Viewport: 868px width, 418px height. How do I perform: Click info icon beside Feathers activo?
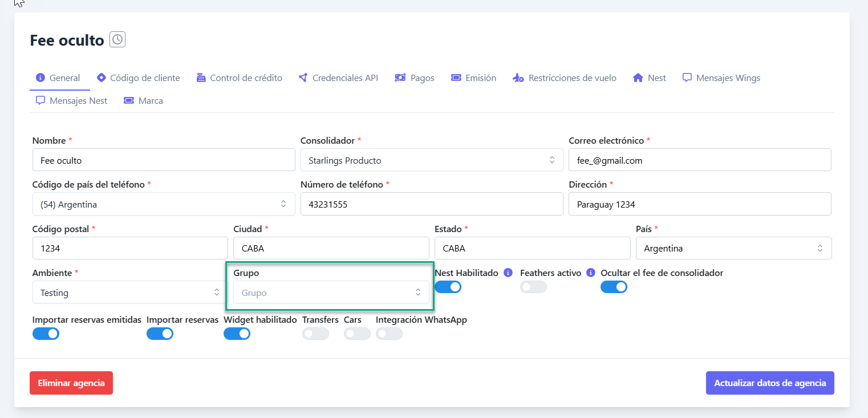pyautogui.click(x=591, y=273)
